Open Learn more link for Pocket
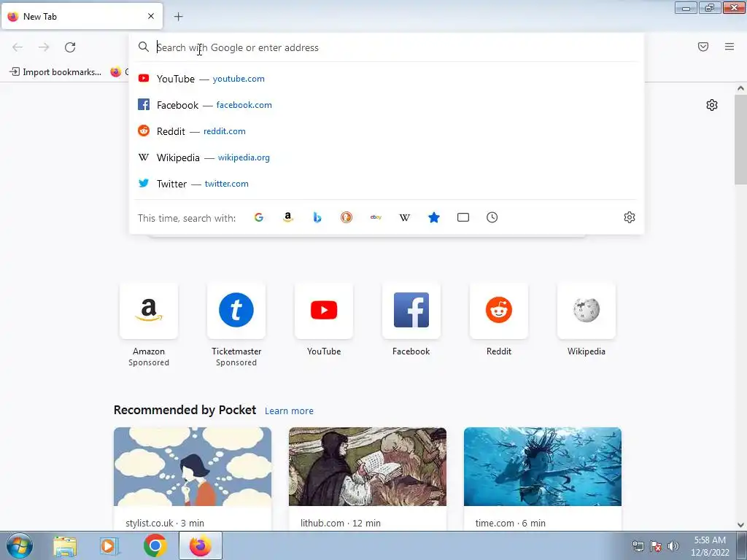The image size is (747, 560). (289, 411)
